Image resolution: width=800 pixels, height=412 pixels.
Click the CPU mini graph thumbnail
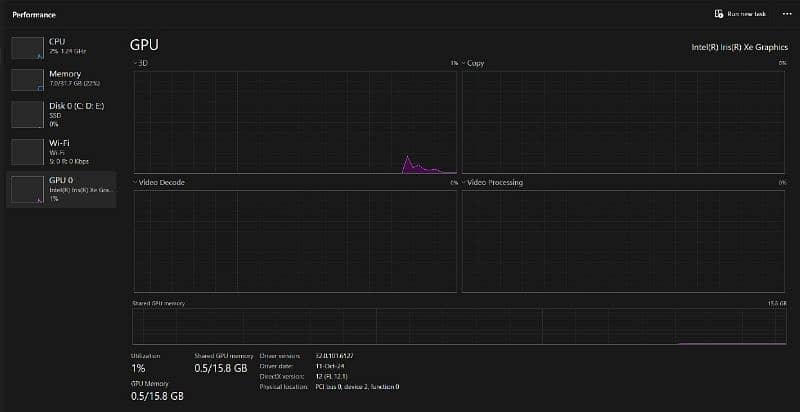point(27,47)
